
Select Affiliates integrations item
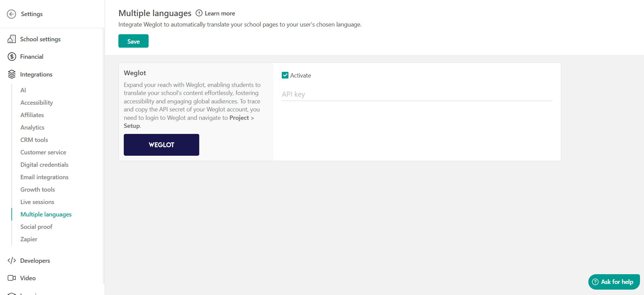pos(32,115)
